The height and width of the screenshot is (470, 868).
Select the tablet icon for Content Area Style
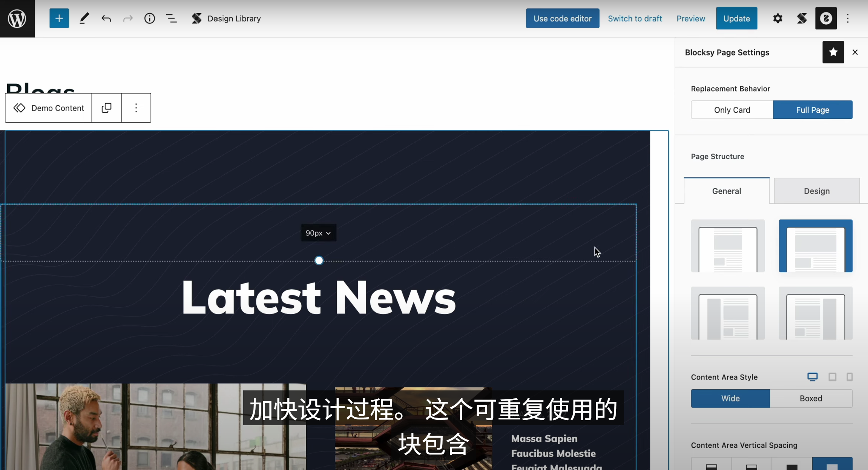(832, 377)
